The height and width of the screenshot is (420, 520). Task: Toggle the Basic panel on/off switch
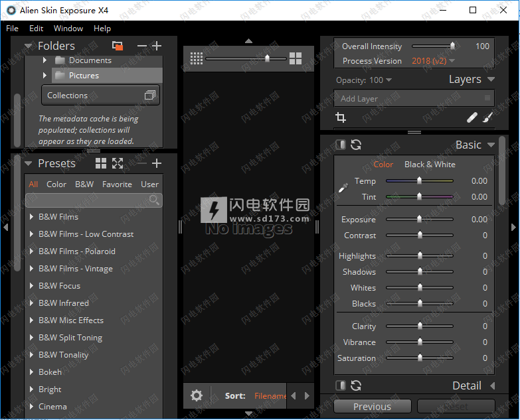point(341,145)
